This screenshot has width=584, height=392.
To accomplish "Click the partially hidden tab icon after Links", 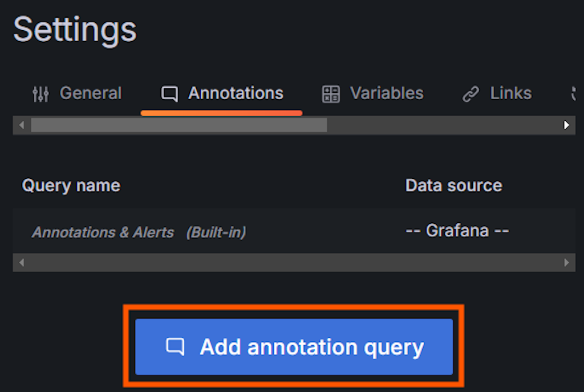I will (x=574, y=93).
